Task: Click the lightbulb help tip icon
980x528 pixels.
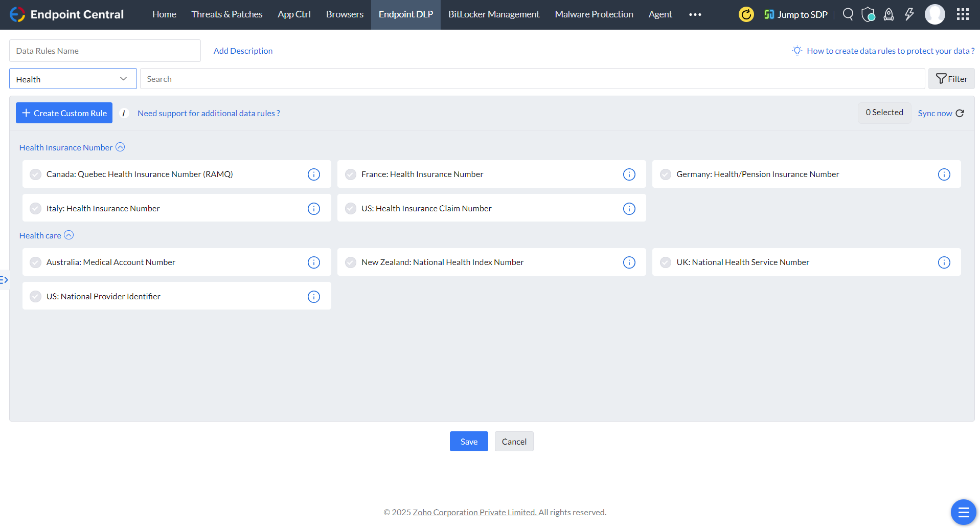Action: click(x=797, y=51)
